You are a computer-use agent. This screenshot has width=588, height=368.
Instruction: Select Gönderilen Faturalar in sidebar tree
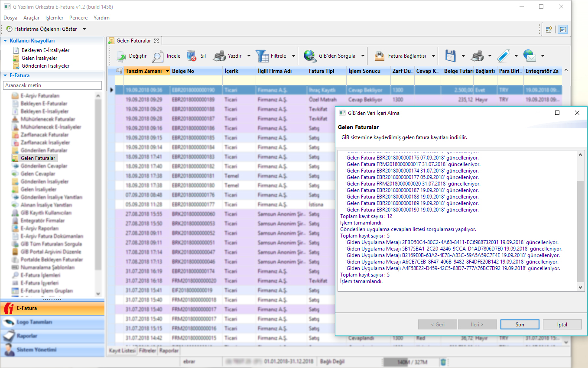(44, 150)
